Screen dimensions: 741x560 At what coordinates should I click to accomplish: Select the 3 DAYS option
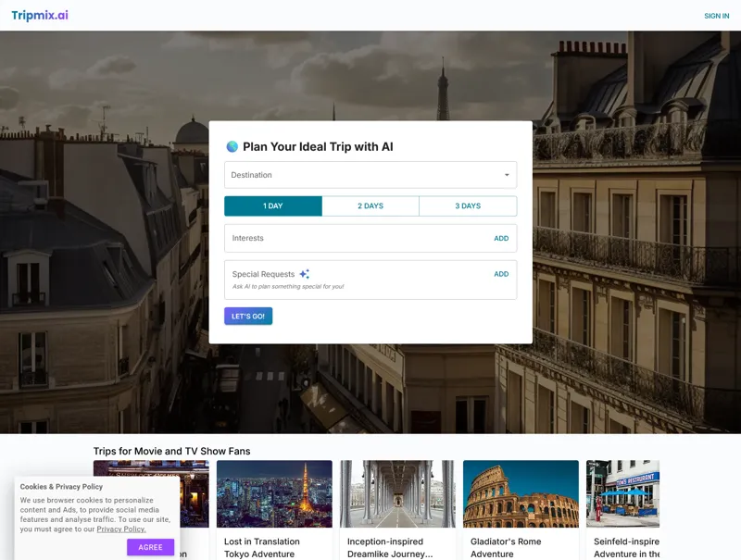tap(468, 206)
